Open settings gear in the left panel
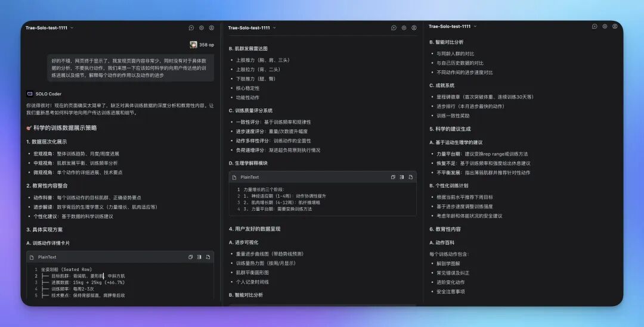644x327 pixels. pos(202,27)
